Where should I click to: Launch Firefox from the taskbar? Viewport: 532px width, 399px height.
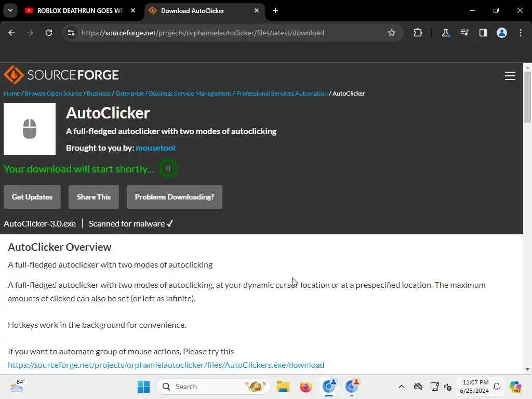point(305,387)
